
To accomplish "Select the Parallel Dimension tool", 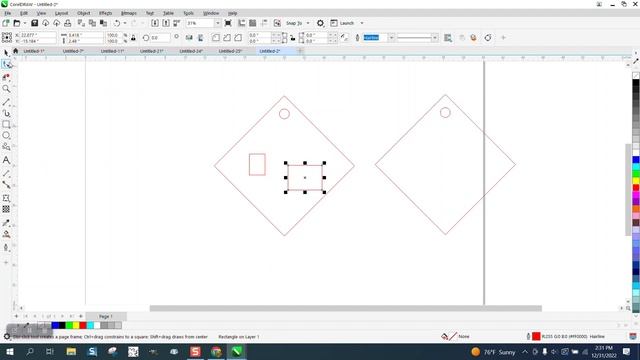I will click(6, 173).
